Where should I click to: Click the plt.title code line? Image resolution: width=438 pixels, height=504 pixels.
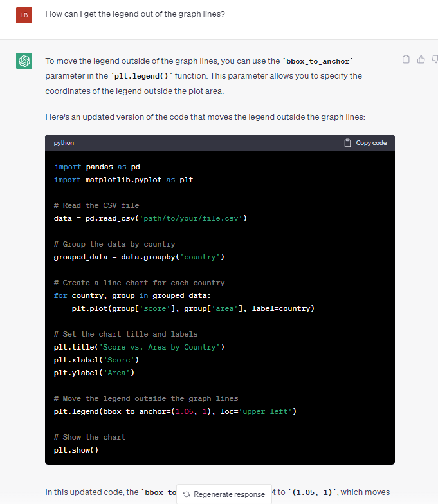coord(139,347)
